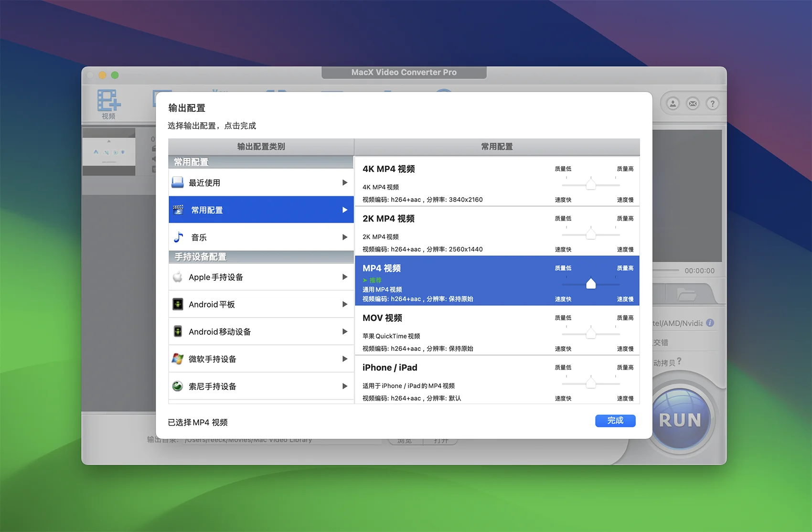Click the 最近使用 drive icon

(178, 182)
